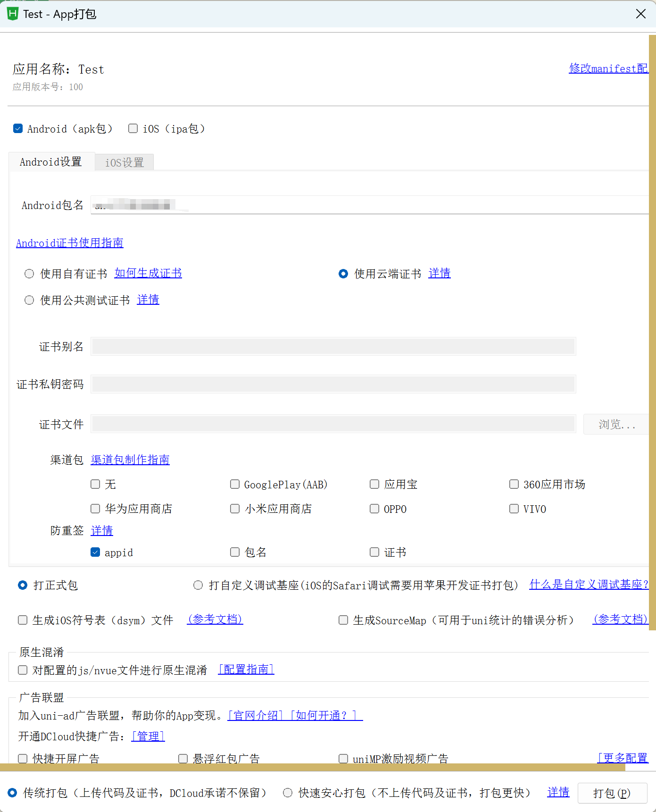Open the 如何生成证书 help link

[x=148, y=273]
